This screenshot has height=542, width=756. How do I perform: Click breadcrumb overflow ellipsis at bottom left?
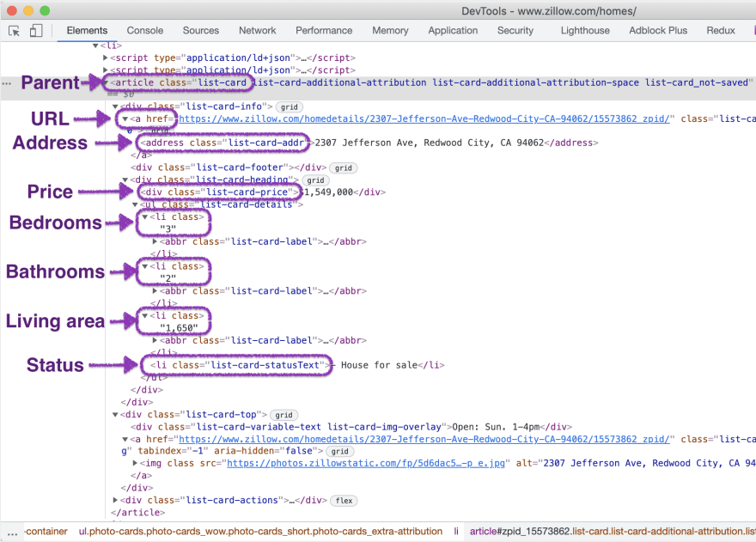13,533
